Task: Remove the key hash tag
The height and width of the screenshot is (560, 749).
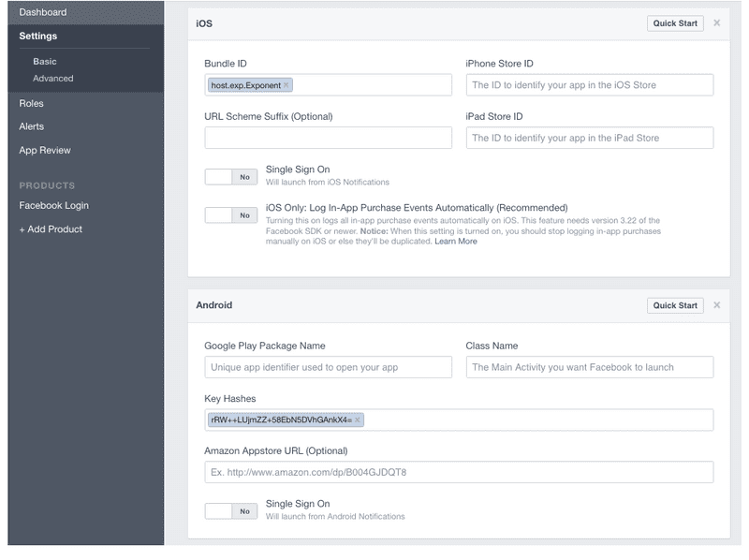Action: click(358, 420)
